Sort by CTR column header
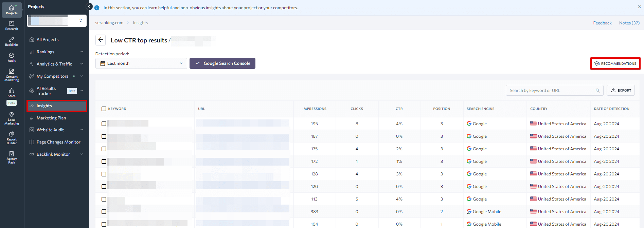The image size is (644, 228). [399, 109]
